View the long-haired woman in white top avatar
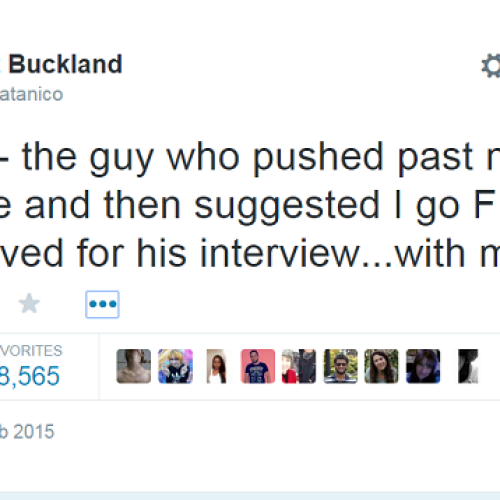 pos(217,366)
